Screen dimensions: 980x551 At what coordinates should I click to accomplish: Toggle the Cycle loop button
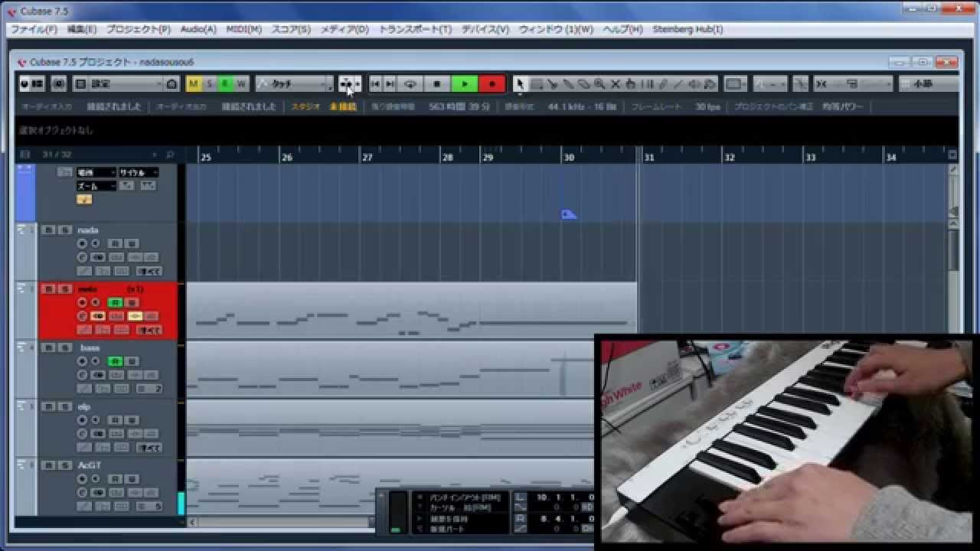pyautogui.click(x=410, y=84)
